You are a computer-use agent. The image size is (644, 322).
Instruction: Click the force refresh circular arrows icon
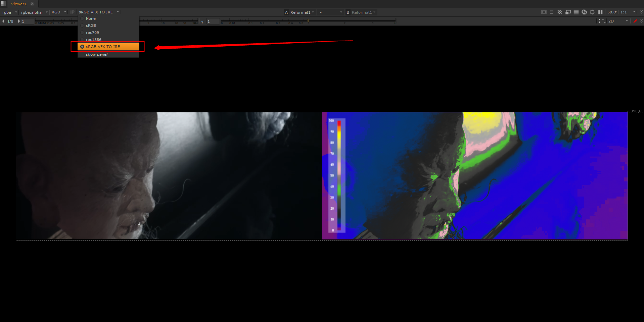coord(584,12)
